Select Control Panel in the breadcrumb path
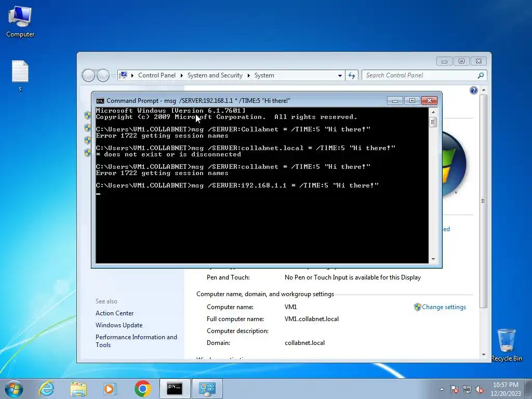 pos(157,75)
